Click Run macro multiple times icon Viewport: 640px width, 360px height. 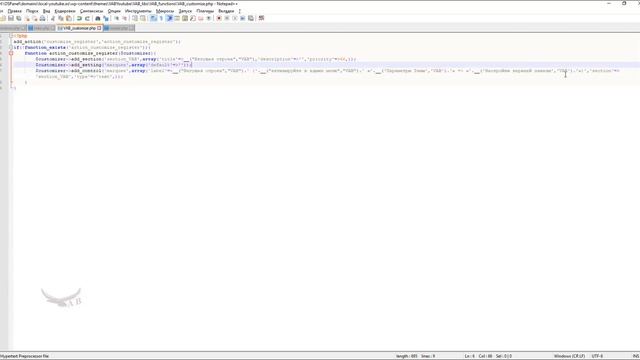tap(242, 18)
